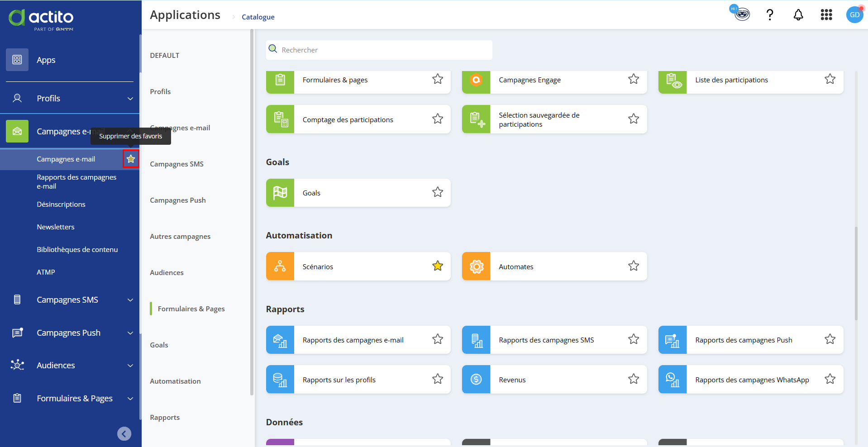Click the Rapports sur les profils icon
This screenshot has height=447, width=868.
280,379
